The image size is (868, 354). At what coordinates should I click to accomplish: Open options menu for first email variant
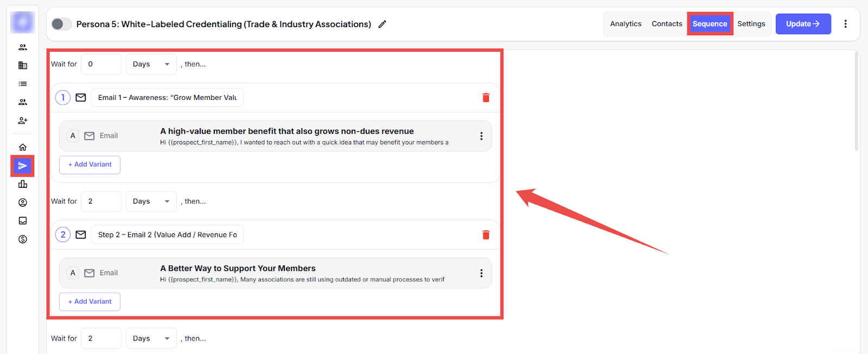(x=481, y=136)
